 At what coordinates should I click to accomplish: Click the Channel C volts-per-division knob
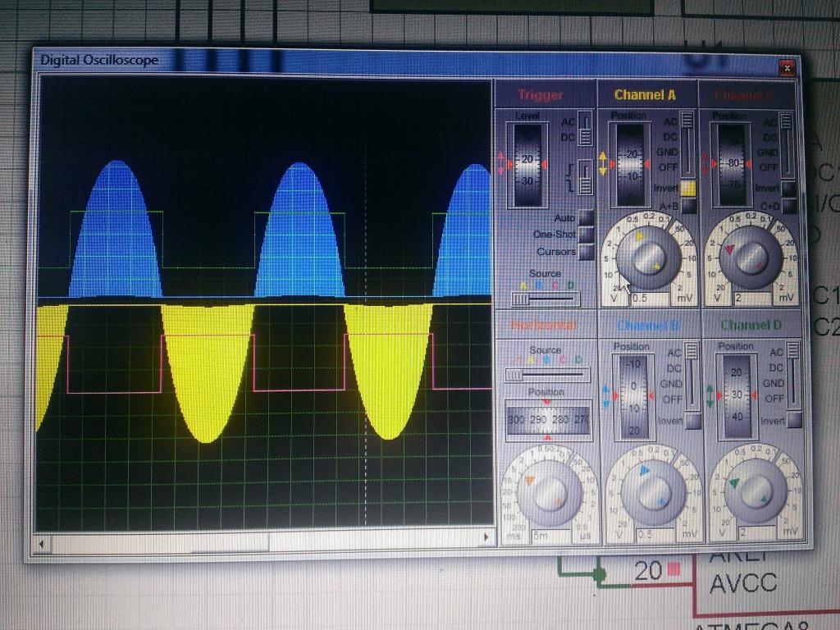pos(750,257)
